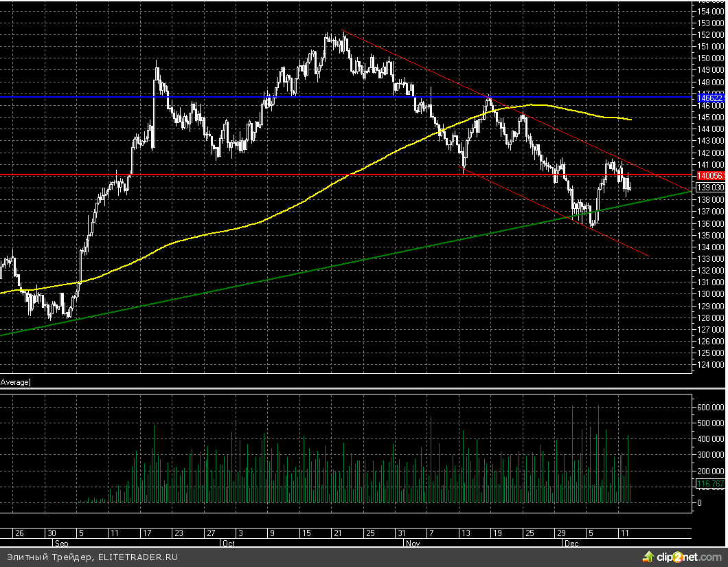Select the blue 146622 price level label

point(710,98)
